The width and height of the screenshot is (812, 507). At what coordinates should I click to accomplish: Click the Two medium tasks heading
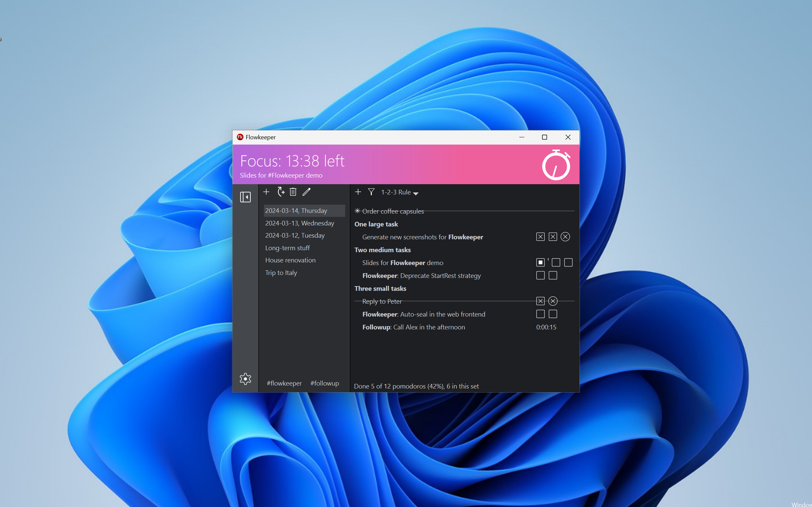point(383,250)
